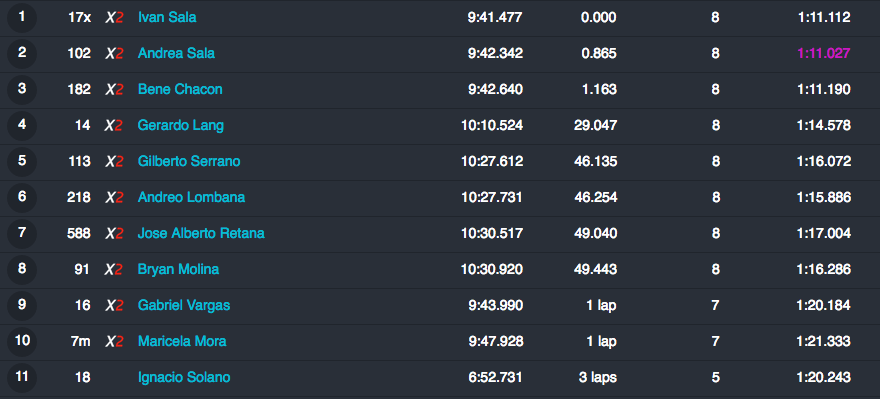The width and height of the screenshot is (880, 399).
Task: Select Jose Alberto Retana's name
Action: (x=201, y=233)
